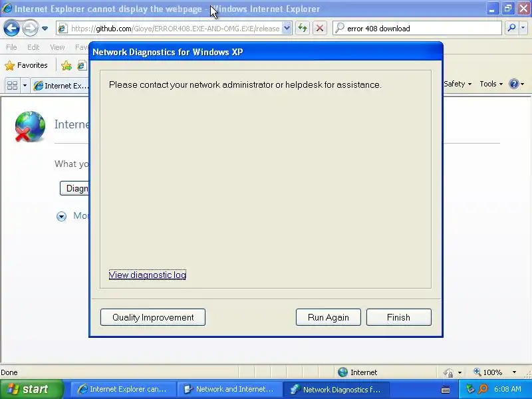Open the Favorites star button
Image resolution: width=532 pixels, height=399 pixels.
point(26,65)
